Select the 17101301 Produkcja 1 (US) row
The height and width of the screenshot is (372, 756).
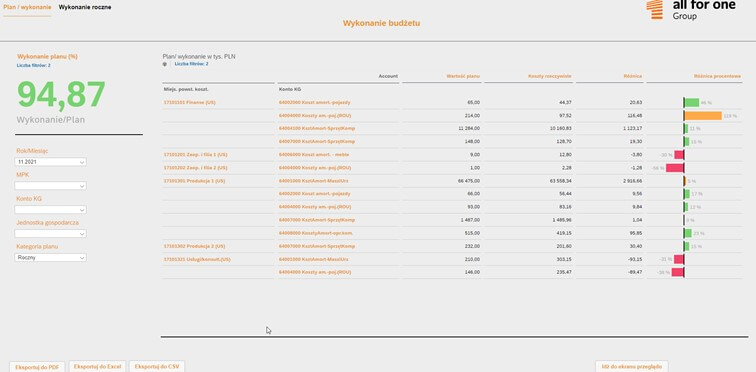click(194, 181)
